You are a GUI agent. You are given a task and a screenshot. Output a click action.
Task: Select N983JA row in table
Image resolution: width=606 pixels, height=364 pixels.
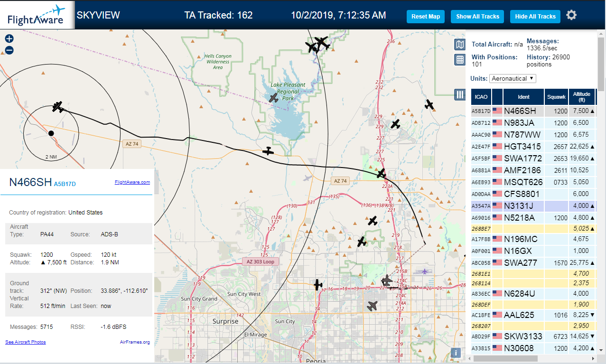(x=533, y=123)
